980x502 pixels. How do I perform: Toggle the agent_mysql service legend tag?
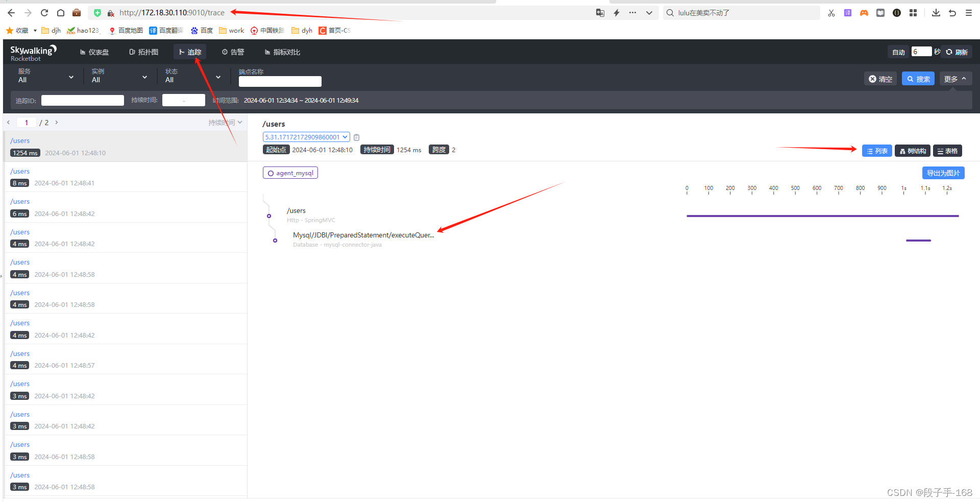pyautogui.click(x=290, y=173)
